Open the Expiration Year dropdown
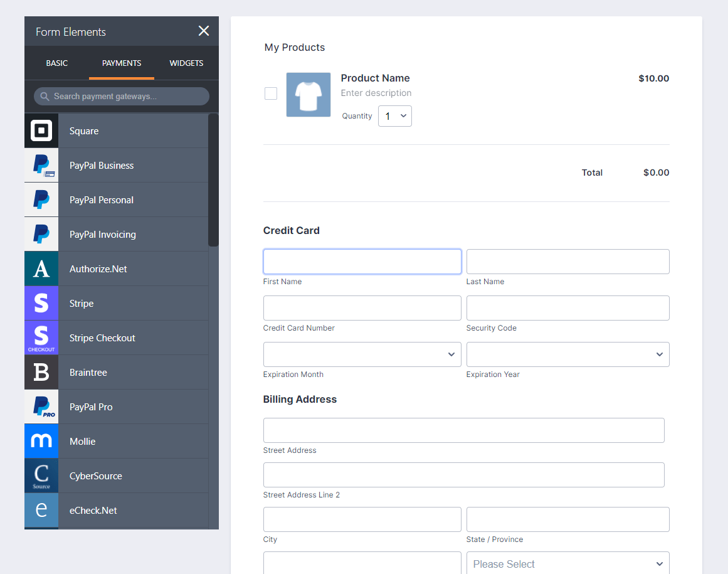 [x=567, y=354]
